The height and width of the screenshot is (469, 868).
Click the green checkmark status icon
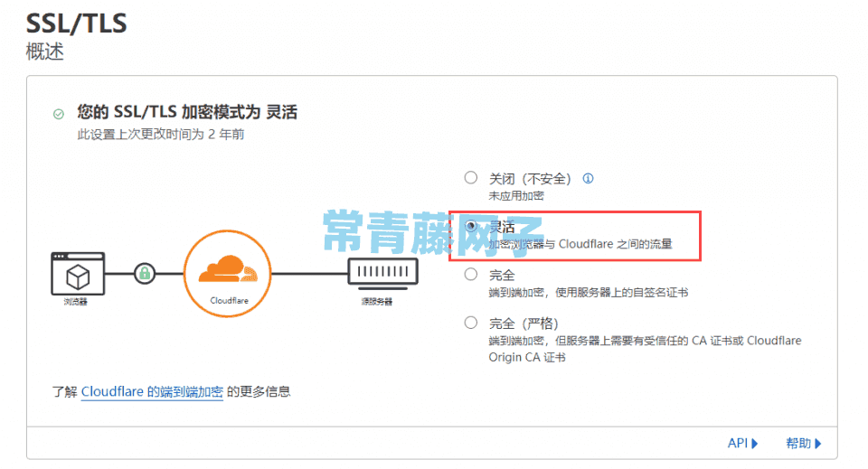(x=59, y=114)
